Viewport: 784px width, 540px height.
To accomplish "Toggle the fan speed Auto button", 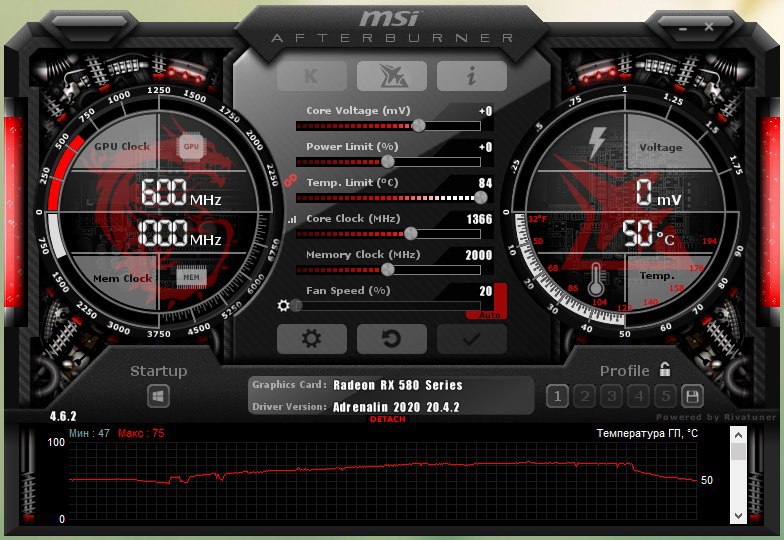I will pos(490,315).
